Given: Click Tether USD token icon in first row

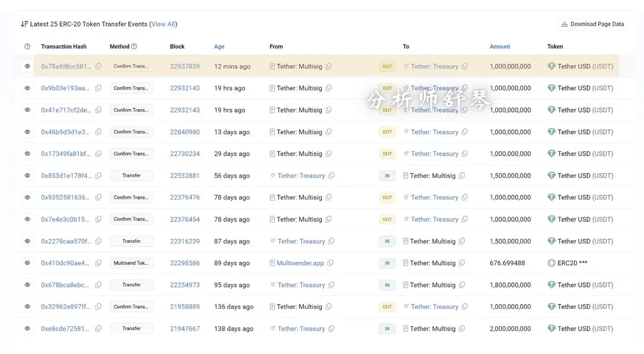Looking at the screenshot, I should click(551, 67).
